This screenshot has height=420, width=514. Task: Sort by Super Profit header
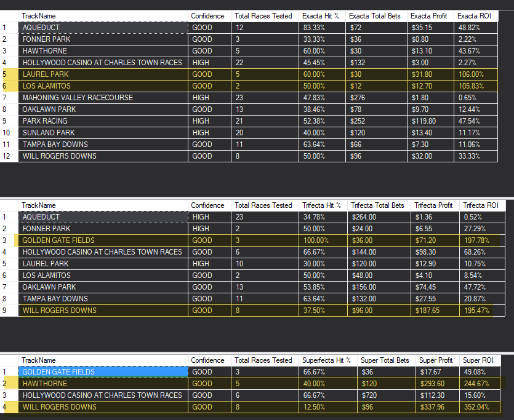coord(437,360)
